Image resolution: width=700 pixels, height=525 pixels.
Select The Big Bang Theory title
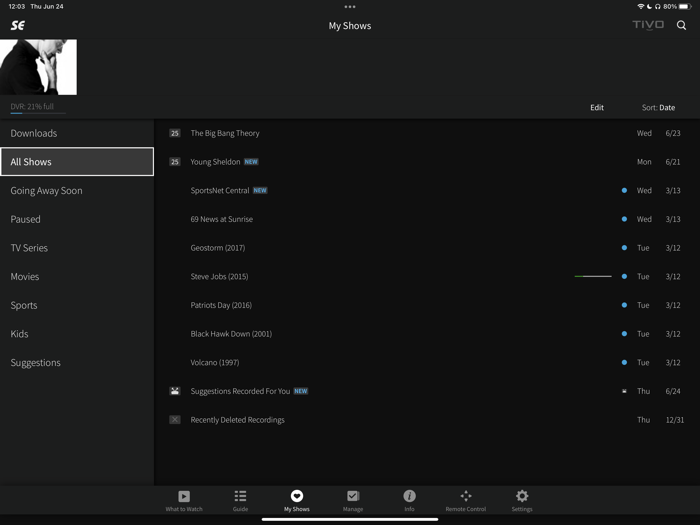(225, 133)
